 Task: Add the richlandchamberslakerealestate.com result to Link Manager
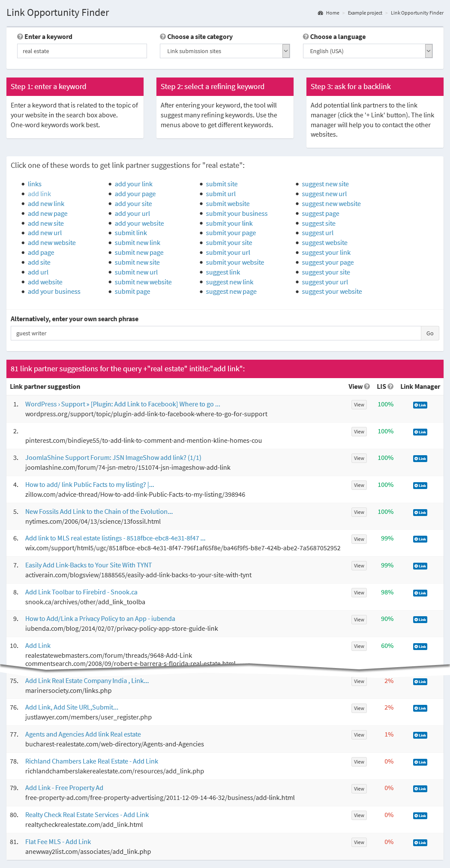[x=420, y=762]
